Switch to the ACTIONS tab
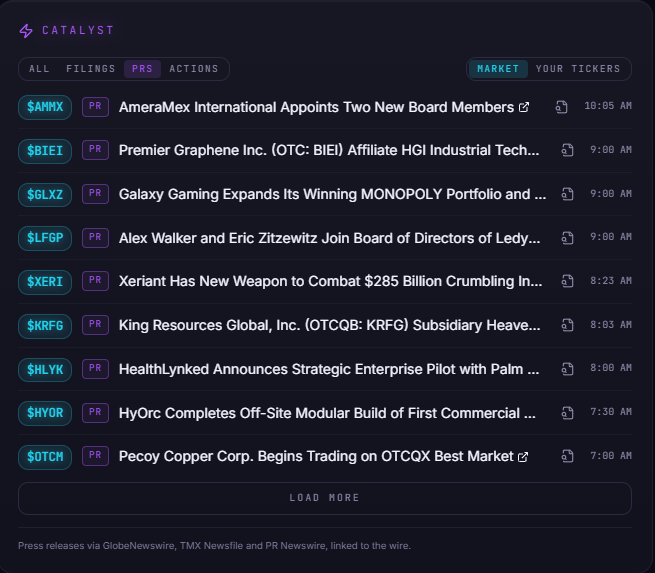This screenshot has height=573, width=655. coord(194,69)
